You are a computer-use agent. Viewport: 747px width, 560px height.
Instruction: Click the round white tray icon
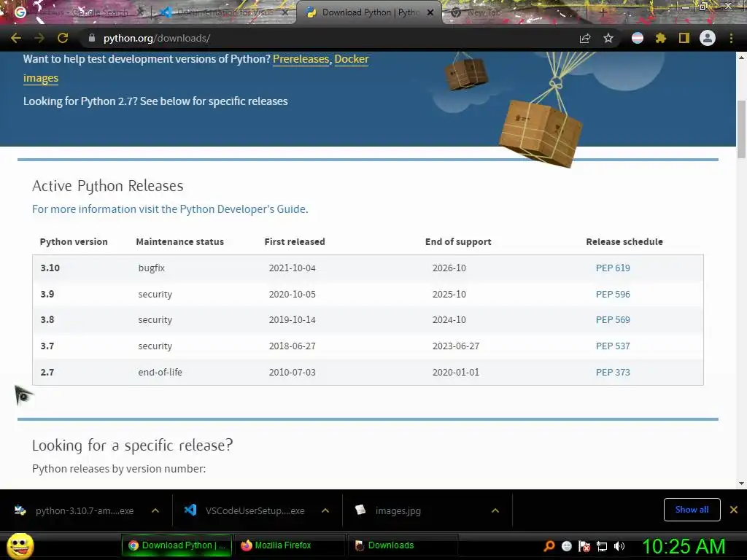[x=566, y=545]
